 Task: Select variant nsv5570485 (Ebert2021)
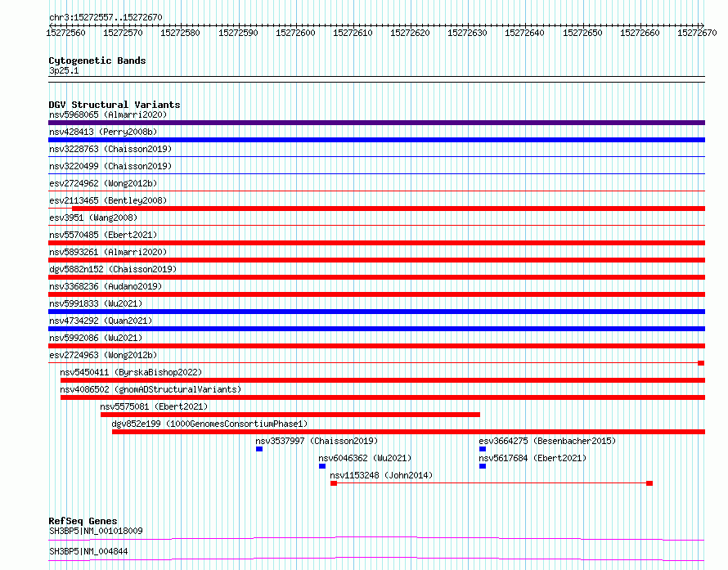[103, 235]
